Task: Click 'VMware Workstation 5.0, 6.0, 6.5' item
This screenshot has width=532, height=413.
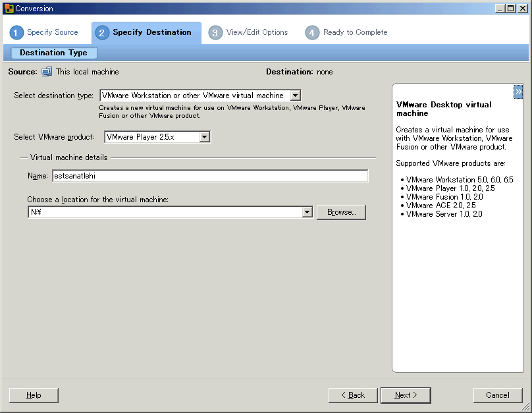Action: point(460,180)
